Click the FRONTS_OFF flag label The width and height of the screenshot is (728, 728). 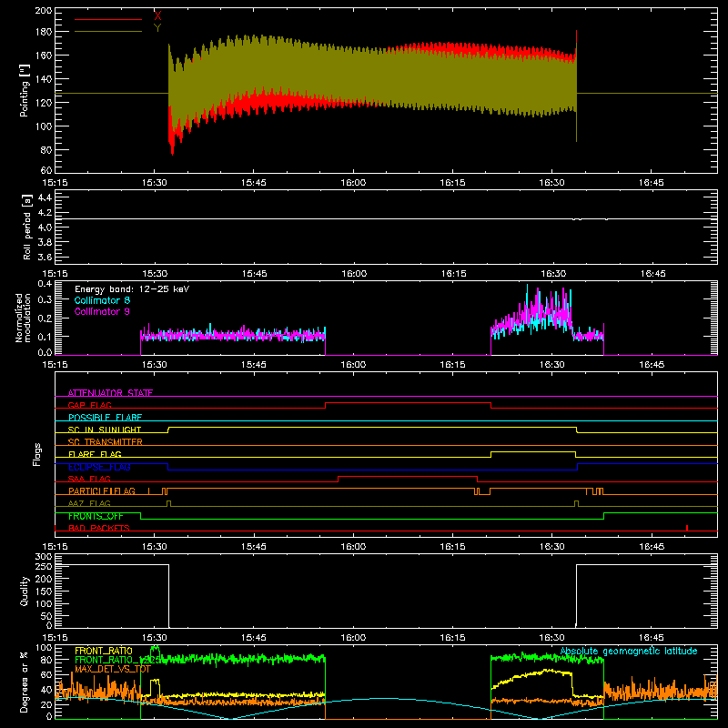click(x=96, y=516)
